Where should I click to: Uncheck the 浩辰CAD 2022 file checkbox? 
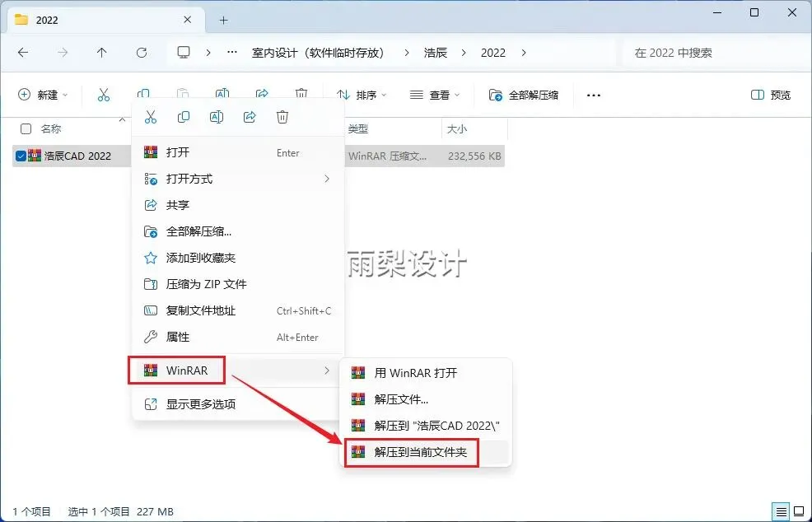[x=21, y=156]
